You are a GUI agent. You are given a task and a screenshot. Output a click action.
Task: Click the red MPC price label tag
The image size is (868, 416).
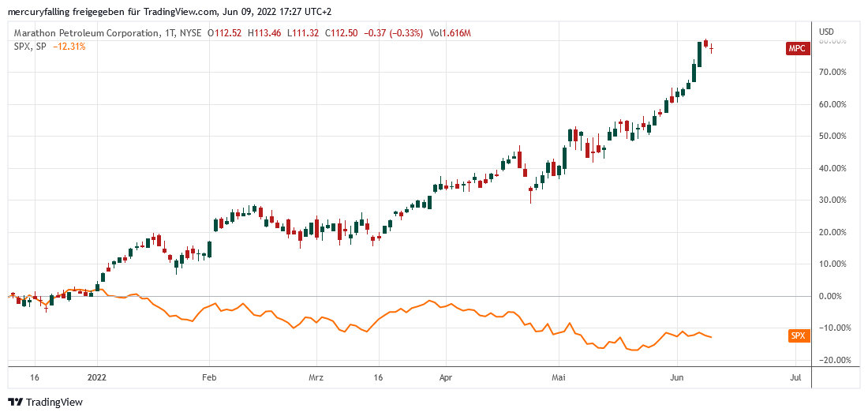(x=798, y=49)
